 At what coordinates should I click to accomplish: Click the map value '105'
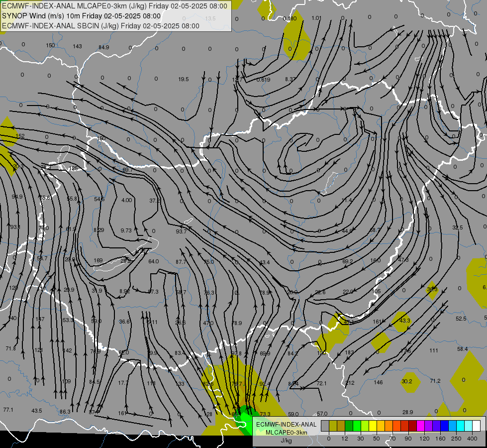point(377,292)
